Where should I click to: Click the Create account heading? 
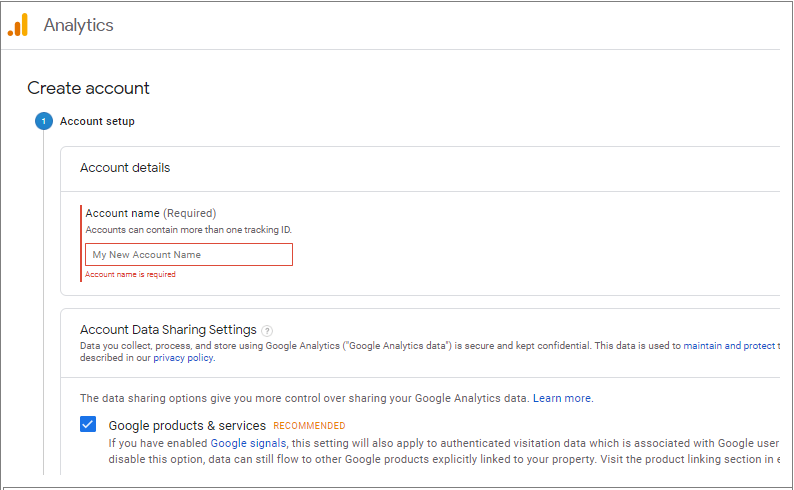[88, 88]
